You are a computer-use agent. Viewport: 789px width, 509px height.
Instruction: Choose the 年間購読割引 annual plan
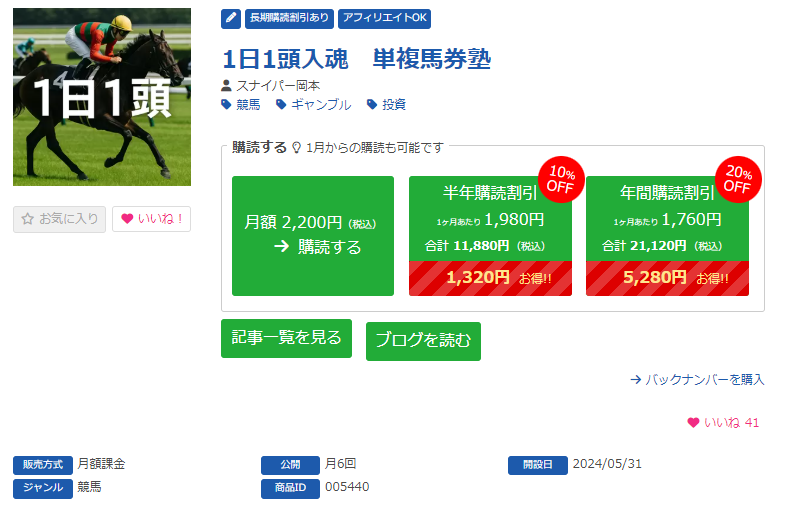(667, 236)
